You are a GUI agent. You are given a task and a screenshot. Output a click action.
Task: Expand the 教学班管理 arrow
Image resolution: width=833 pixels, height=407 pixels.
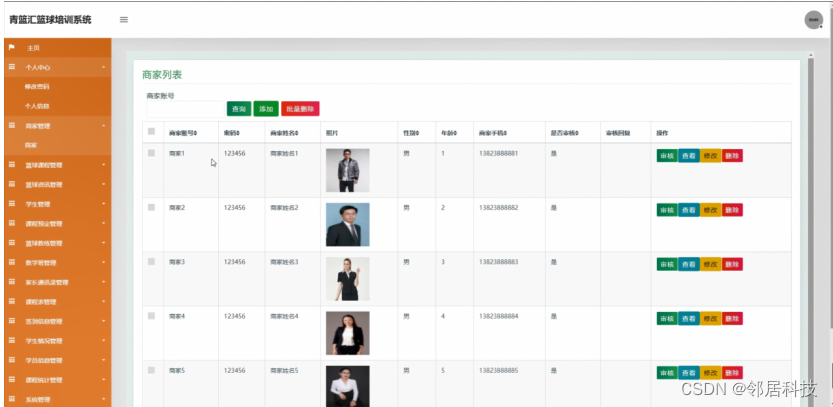coord(104,262)
